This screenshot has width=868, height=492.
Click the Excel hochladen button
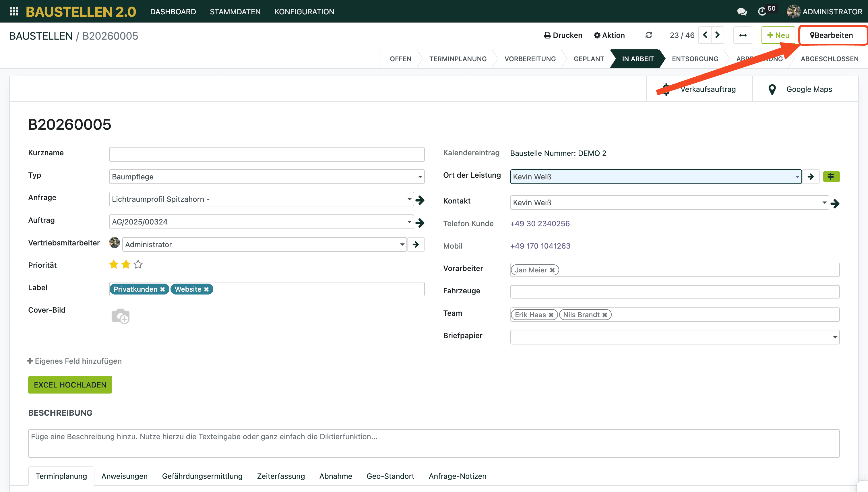[70, 385]
